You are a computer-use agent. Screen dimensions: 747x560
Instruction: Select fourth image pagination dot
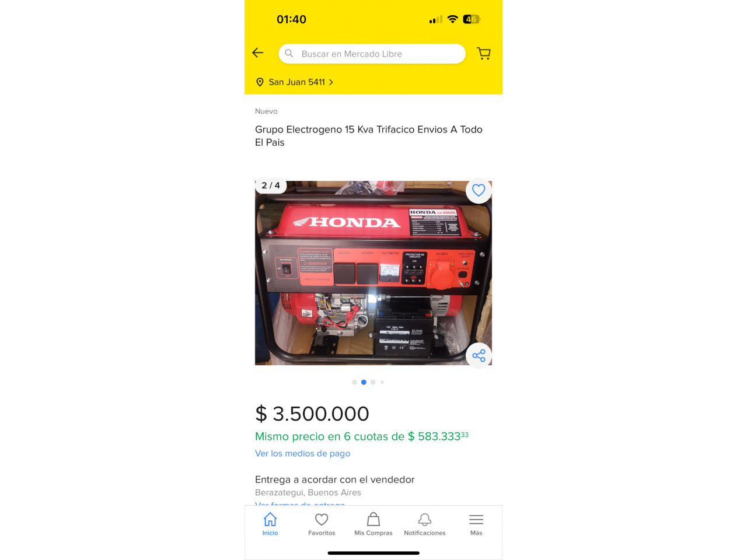pos(382,382)
